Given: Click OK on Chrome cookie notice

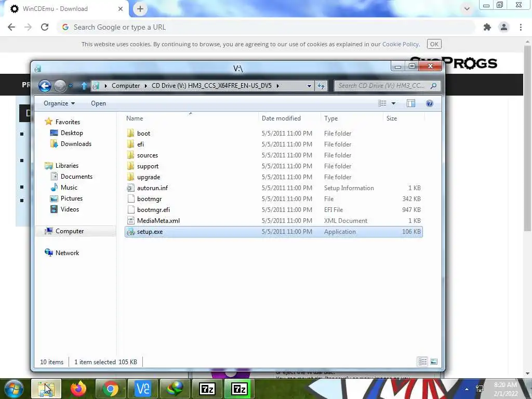Looking at the screenshot, I should [x=434, y=44].
